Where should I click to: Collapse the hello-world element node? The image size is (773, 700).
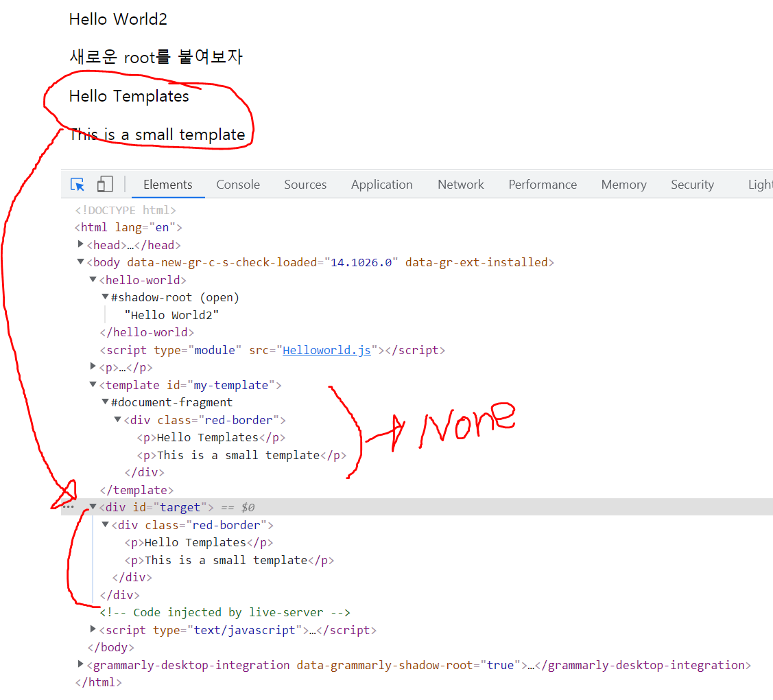point(93,279)
